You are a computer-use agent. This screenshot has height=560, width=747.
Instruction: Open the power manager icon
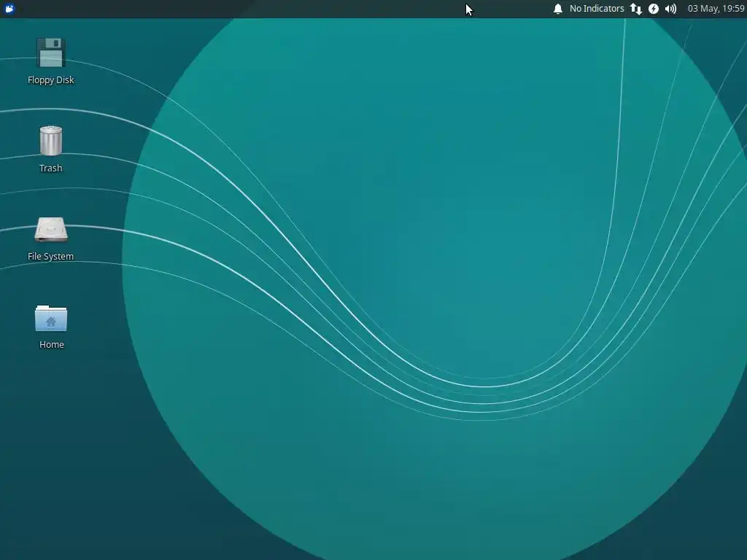pos(654,9)
